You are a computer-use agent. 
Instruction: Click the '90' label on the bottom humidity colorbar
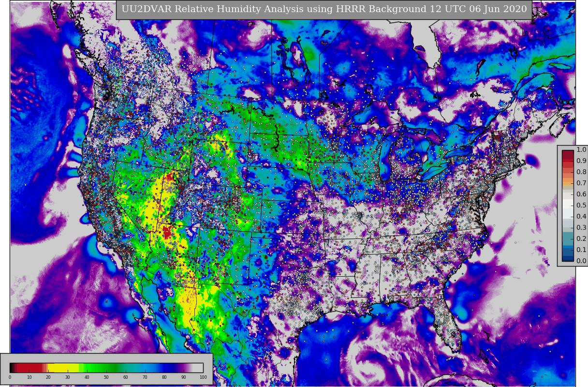coord(184,377)
